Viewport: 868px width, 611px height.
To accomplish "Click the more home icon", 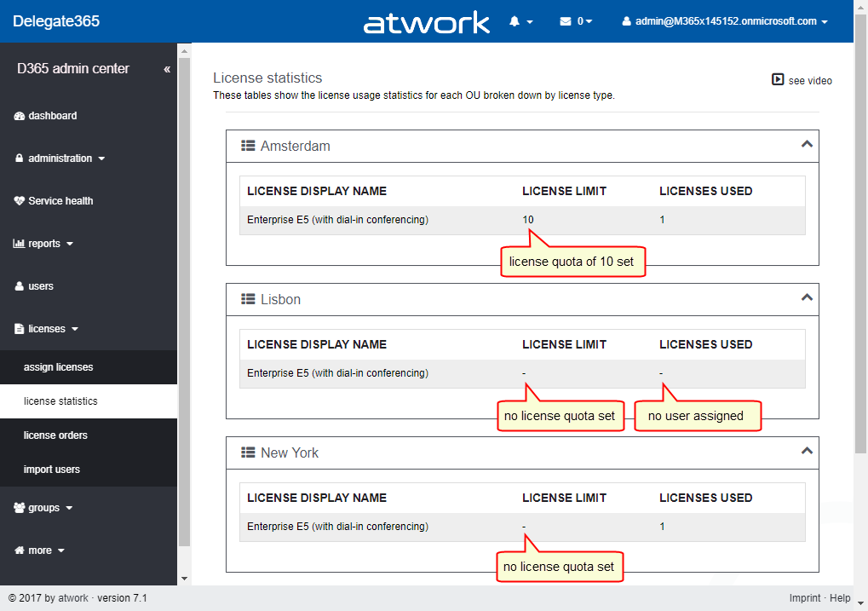I will (x=20, y=550).
